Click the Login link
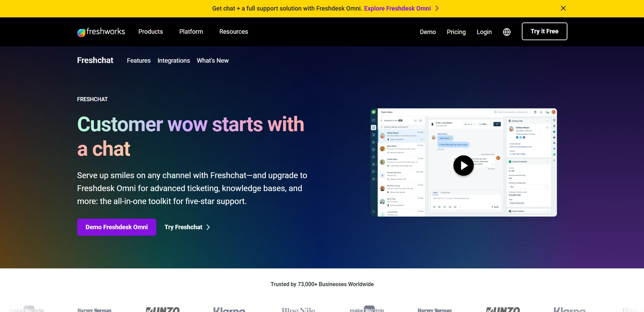The width and height of the screenshot is (644, 312). 484,32
